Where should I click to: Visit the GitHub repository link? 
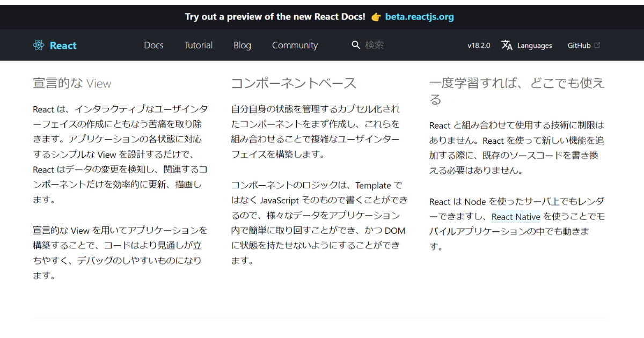click(579, 46)
